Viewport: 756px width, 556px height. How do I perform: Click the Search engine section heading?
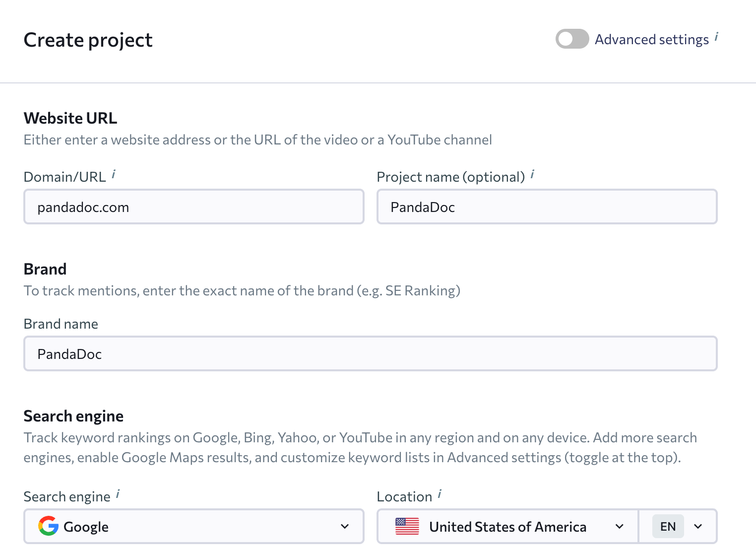click(73, 416)
